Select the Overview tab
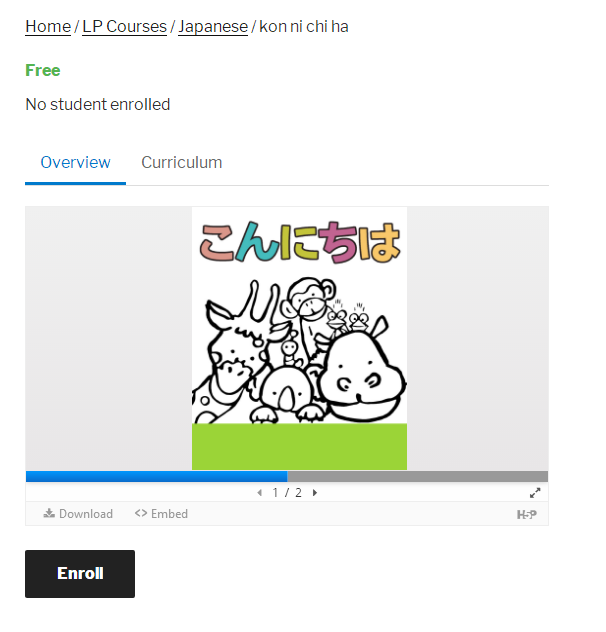This screenshot has width=606, height=632. coord(75,162)
